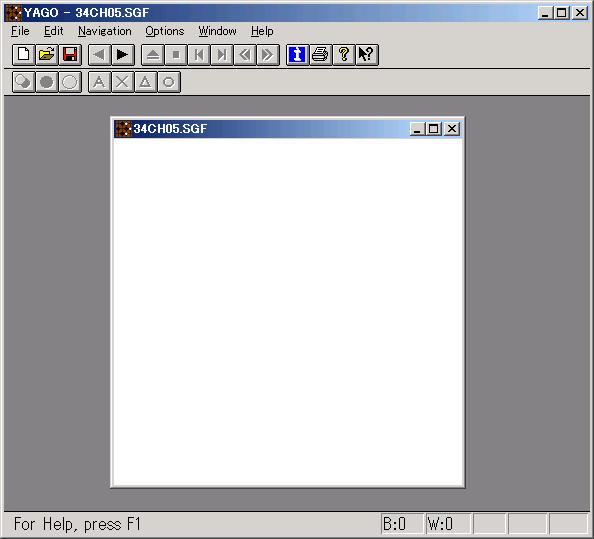Click the yellow question mark help icon
Image resolution: width=594 pixels, height=539 pixels.
click(344, 55)
